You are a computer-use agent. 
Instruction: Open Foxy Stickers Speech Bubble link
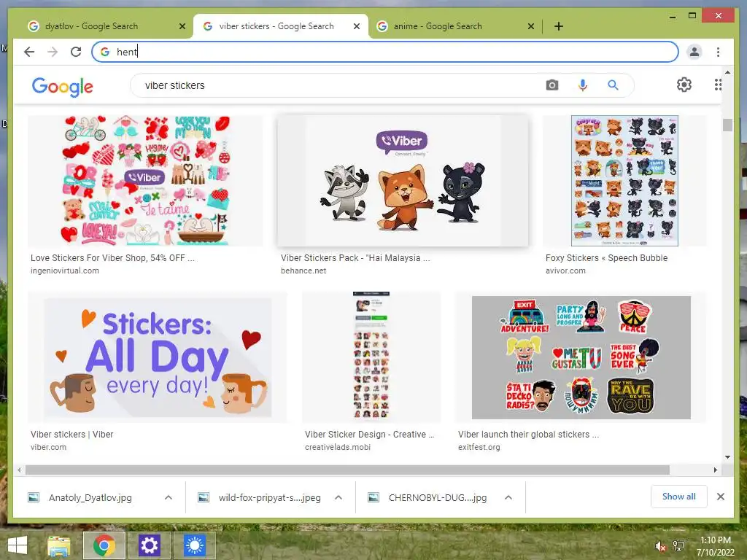tap(606, 258)
